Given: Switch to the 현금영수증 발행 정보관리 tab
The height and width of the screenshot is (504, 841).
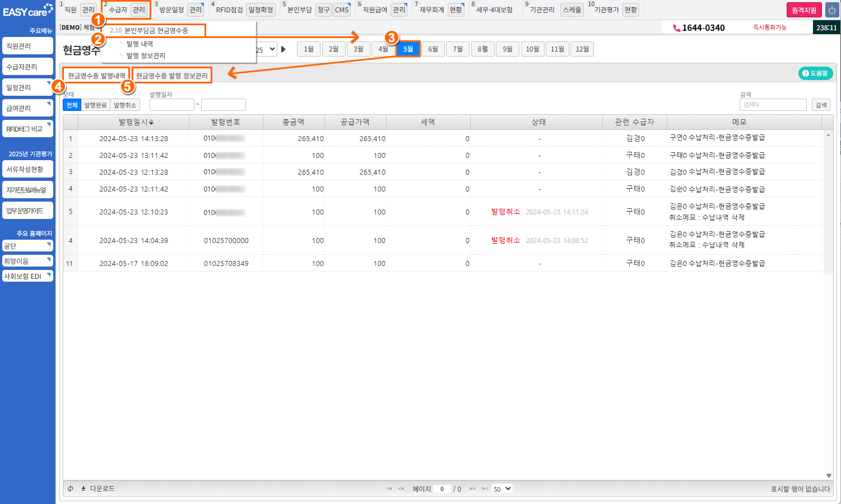Looking at the screenshot, I should pos(172,76).
